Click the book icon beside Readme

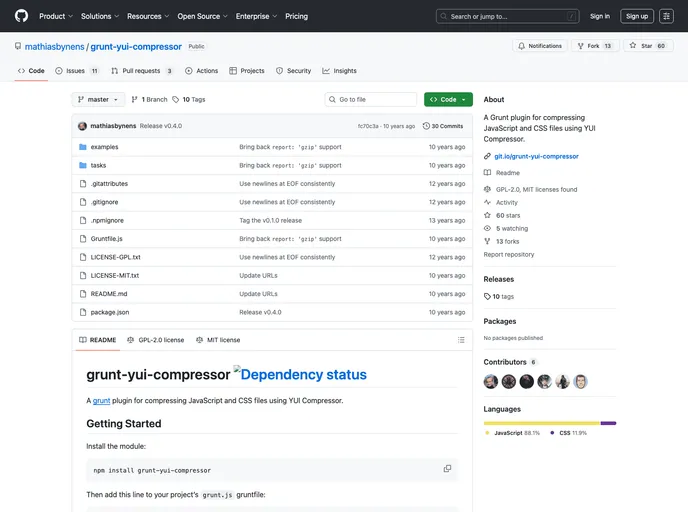pyautogui.click(x=487, y=172)
